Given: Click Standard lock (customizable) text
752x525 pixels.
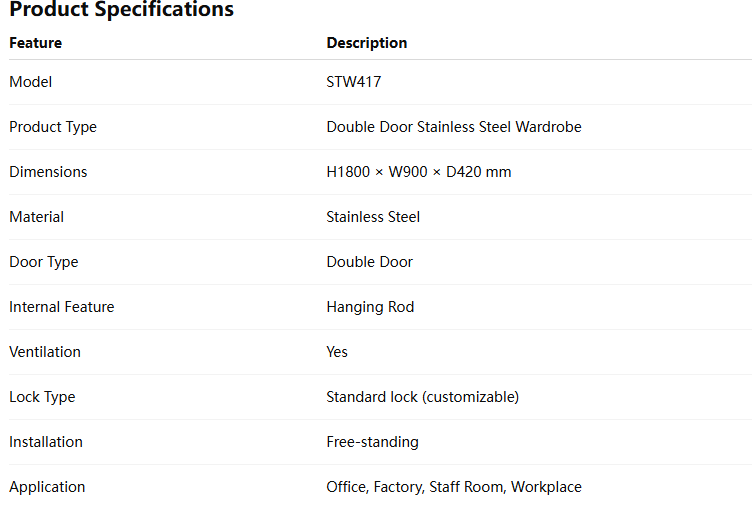Looking at the screenshot, I should click(423, 397).
